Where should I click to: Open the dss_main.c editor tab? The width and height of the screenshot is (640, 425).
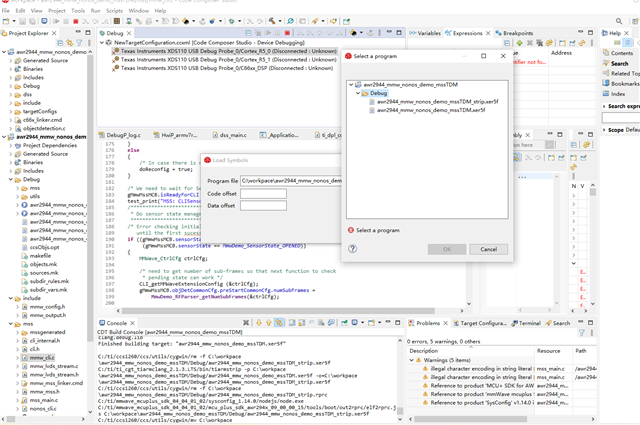click(229, 135)
